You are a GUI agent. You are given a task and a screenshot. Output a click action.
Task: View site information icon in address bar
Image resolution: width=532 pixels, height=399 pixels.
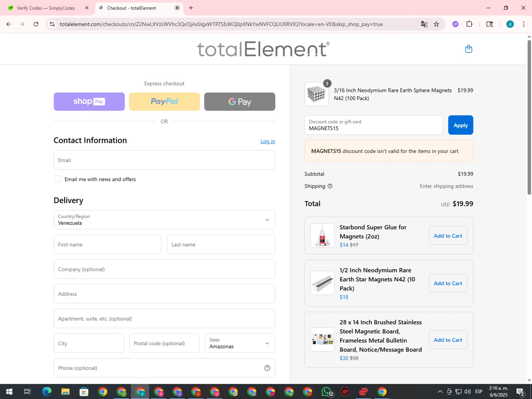pyautogui.click(x=52, y=24)
